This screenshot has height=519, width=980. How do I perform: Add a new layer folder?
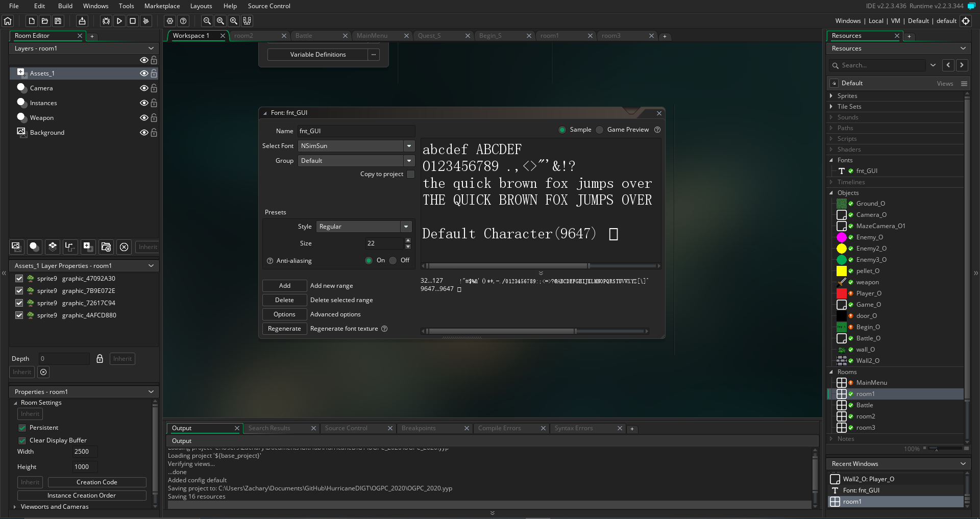click(x=106, y=247)
